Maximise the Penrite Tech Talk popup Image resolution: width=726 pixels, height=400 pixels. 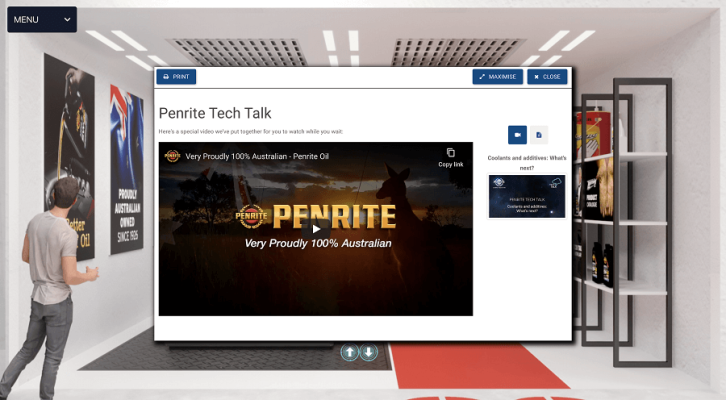(x=498, y=77)
